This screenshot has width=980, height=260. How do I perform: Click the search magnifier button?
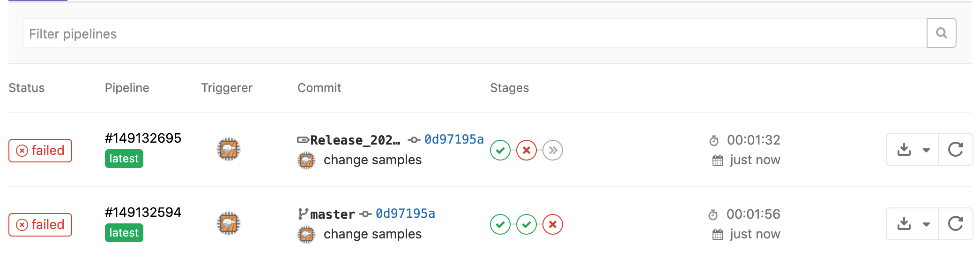coord(941,33)
